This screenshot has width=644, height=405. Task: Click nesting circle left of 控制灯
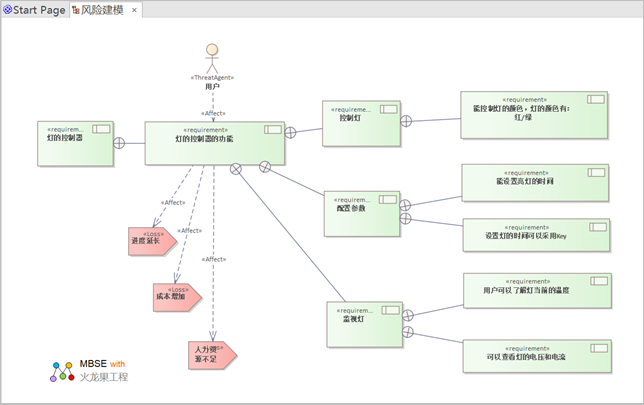point(291,132)
